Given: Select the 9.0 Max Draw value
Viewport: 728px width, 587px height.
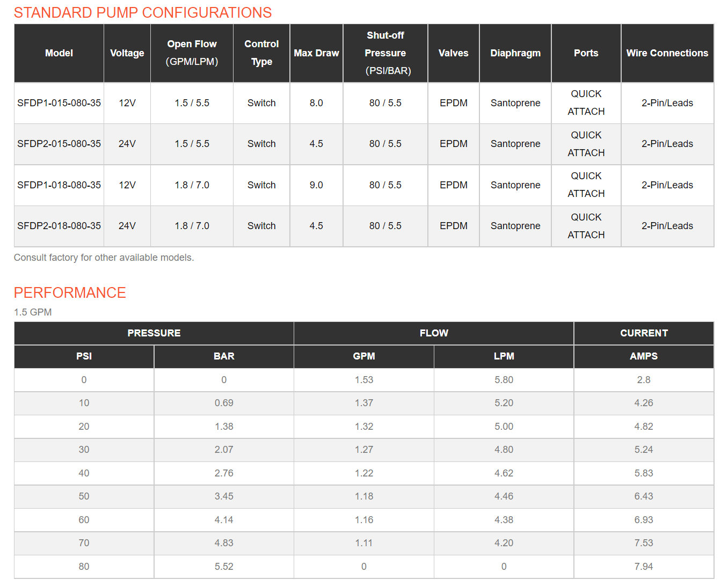Looking at the screenshot, I should (316, 185).
